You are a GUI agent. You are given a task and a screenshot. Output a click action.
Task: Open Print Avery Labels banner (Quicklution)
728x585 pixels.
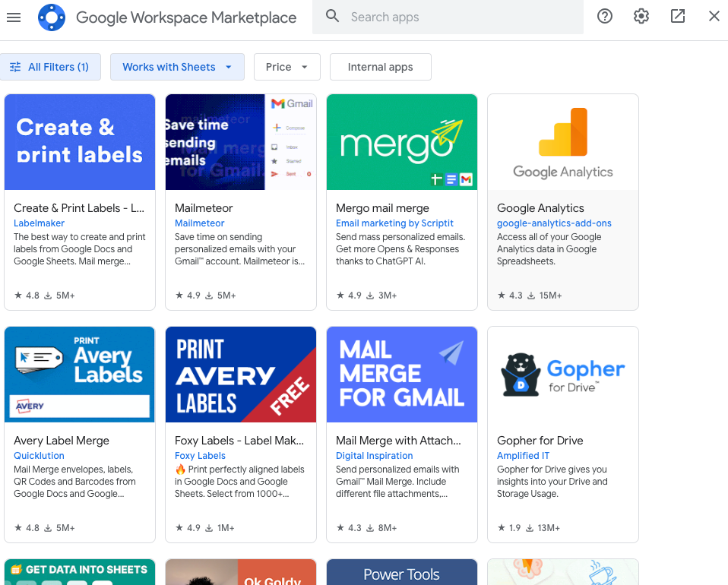click(x=80, y=375)
